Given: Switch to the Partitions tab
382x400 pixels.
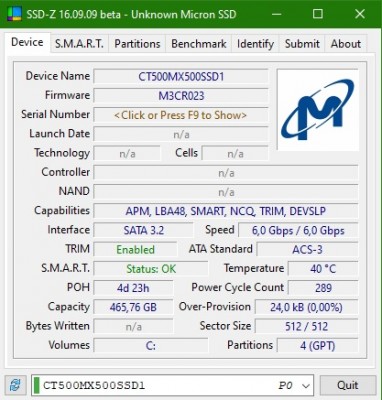Looking at the screenshot, I should coord(137,44).
